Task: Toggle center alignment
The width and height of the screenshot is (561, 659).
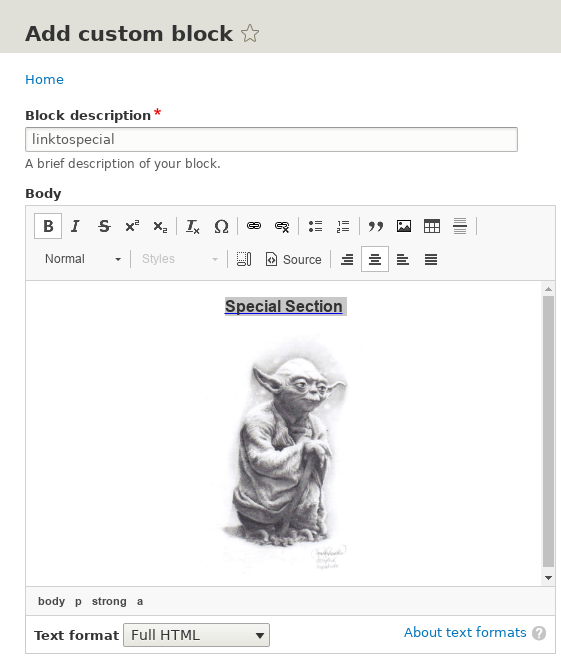Action: point(375,259)
